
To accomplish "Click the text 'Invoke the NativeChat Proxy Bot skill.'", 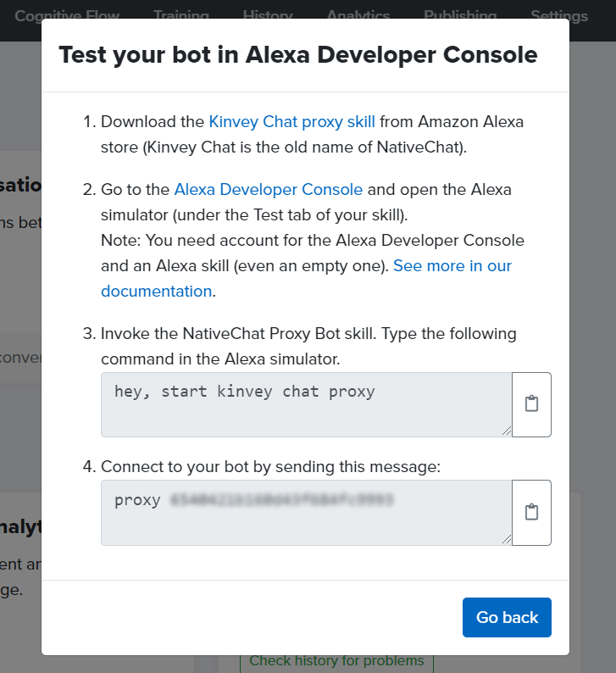I will [x=238, y=333].
